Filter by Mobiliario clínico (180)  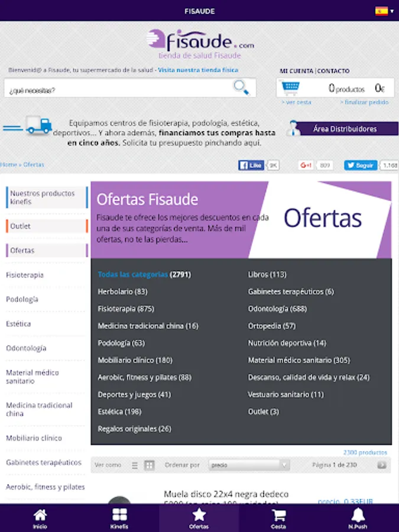pyautogui.click(x=135, y=360)
